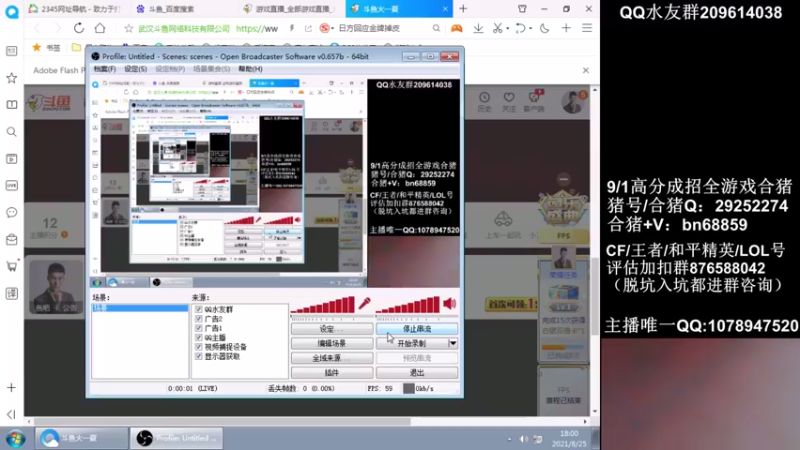Open favorites star in browser sidebar
The height and width of the screenshot is (450, 800).
point(11,78)
